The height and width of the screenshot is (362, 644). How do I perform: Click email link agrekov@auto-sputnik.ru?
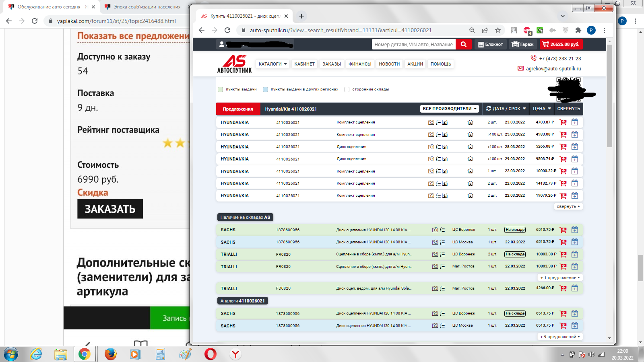tap(553, 69)
